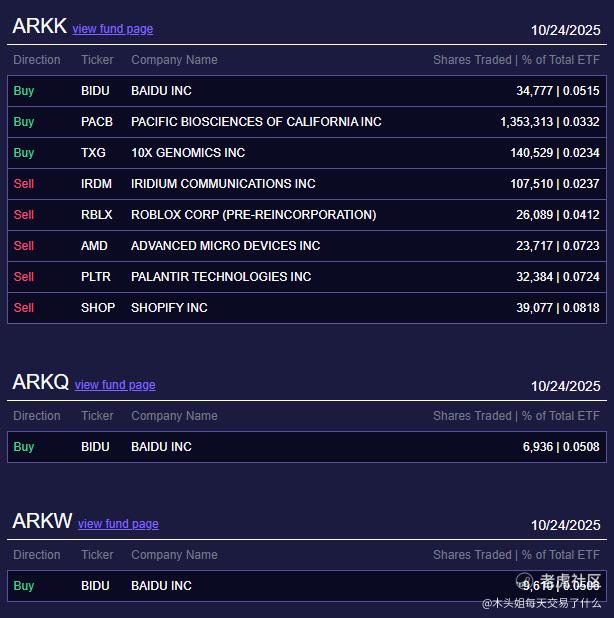Image resolution: width=614 pixels, height=618 pixels.
Task: Click ARKK Shares Traded column header
Action: pyautogui.click(x=516, y=60)
